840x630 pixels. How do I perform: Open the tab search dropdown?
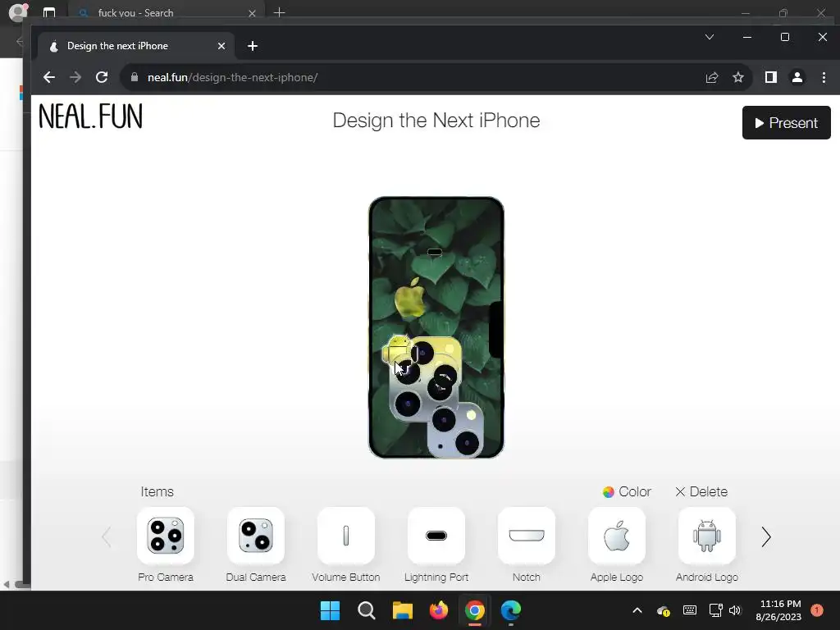pos(710,37)
